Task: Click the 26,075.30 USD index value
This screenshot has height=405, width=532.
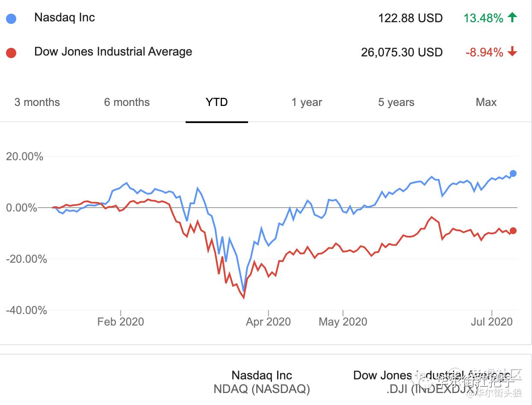Action: pos(402,53)
